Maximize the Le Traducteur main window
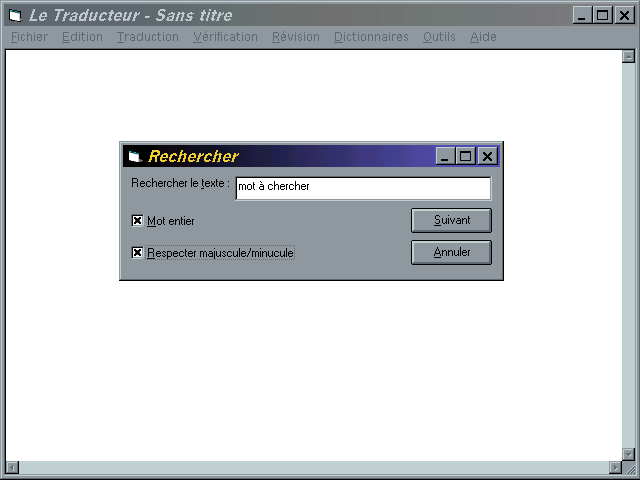The image size is (640, 480). pyautogui.click(x=603, y=16)
